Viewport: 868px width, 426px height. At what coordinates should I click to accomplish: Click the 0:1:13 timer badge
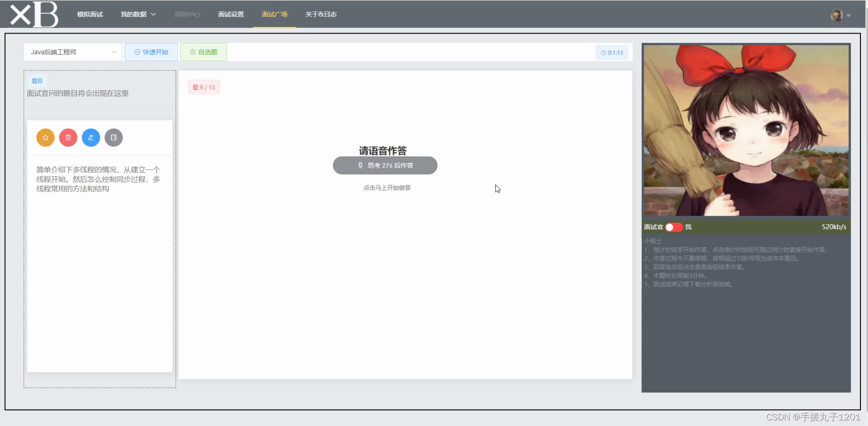612,52
